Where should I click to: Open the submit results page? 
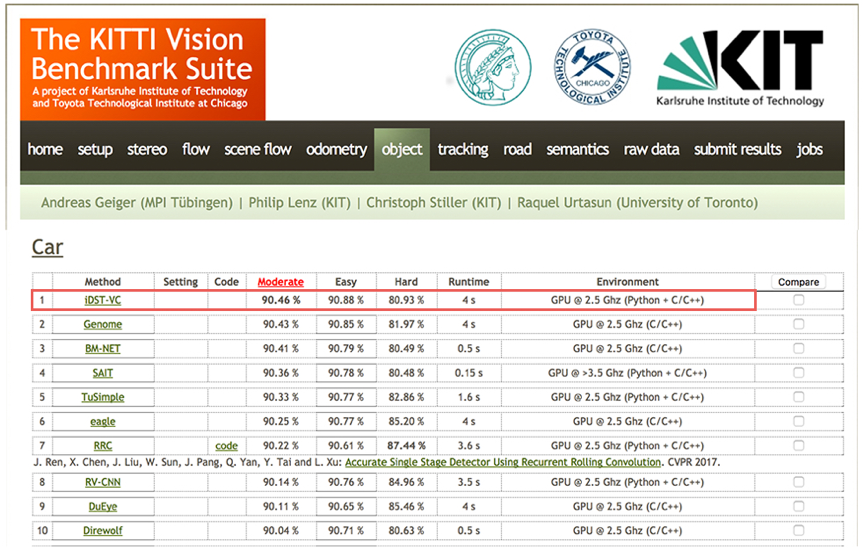[737, 150]
